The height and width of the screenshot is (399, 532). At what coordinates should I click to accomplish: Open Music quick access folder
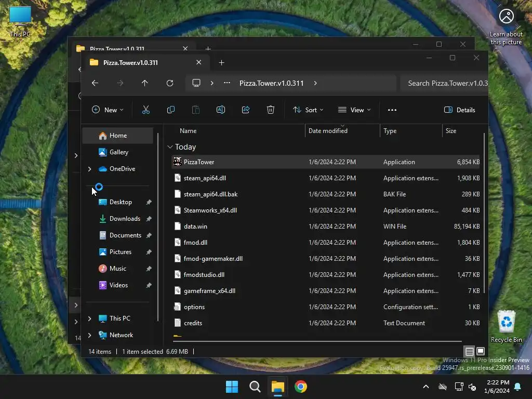pos(118,269)
